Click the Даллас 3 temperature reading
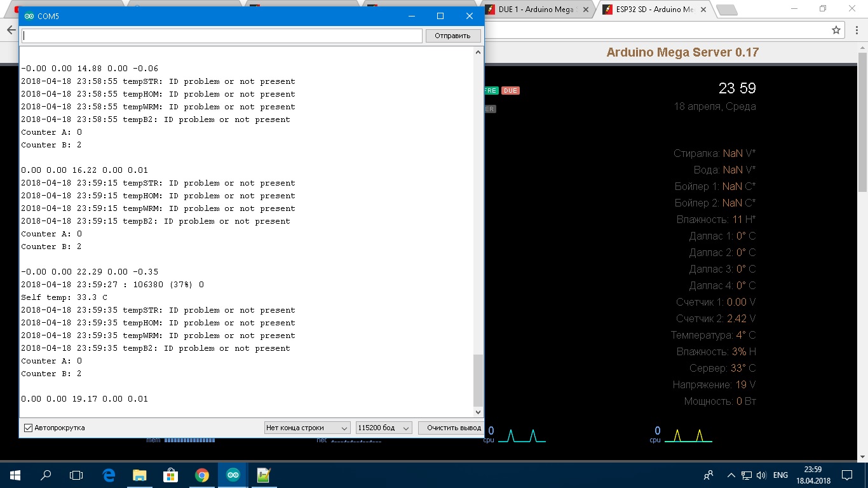This screenshot has height=488, width=868. point(722,269)
